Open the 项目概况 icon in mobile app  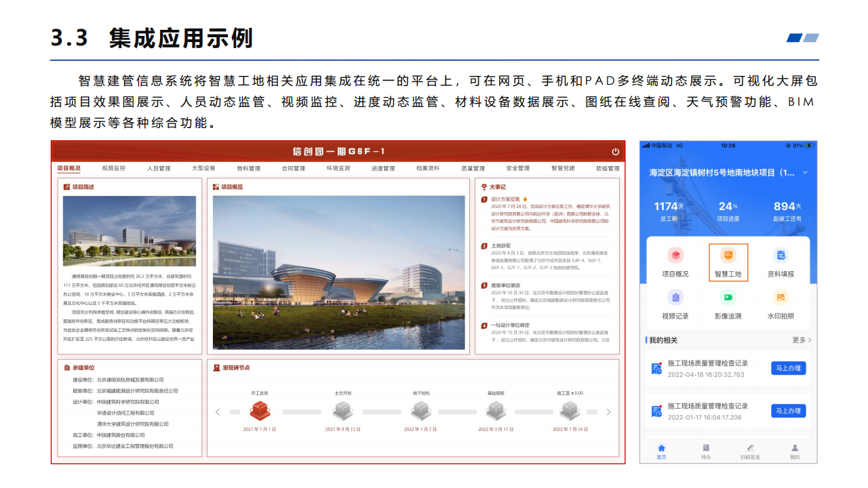pyautogui.click(x=675, y=256)
